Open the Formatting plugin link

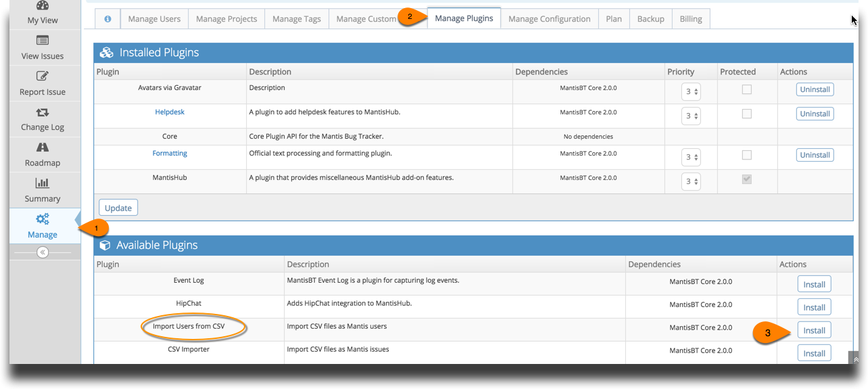click(170, 154)
